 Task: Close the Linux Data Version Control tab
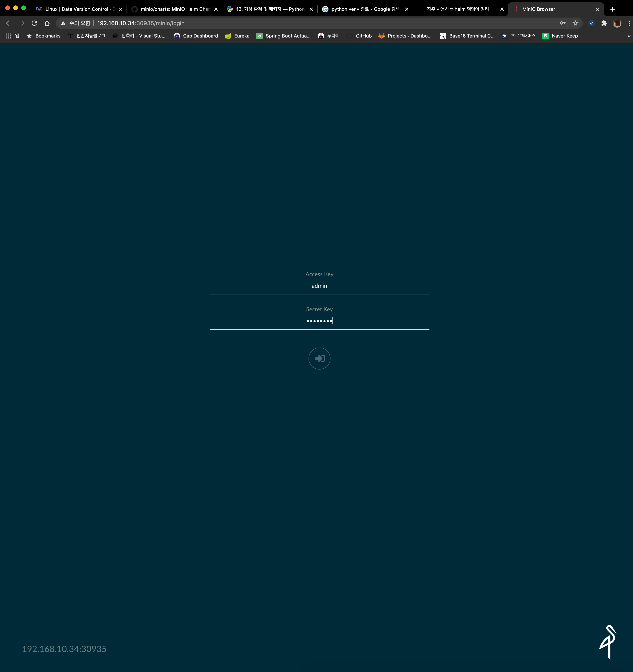pos(121,9)
